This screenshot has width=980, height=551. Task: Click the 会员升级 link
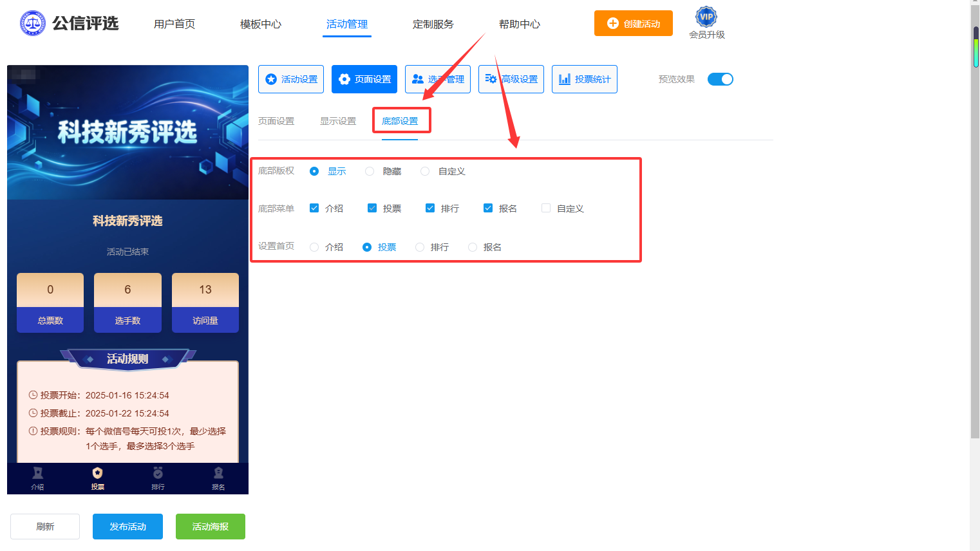[707, 35]
